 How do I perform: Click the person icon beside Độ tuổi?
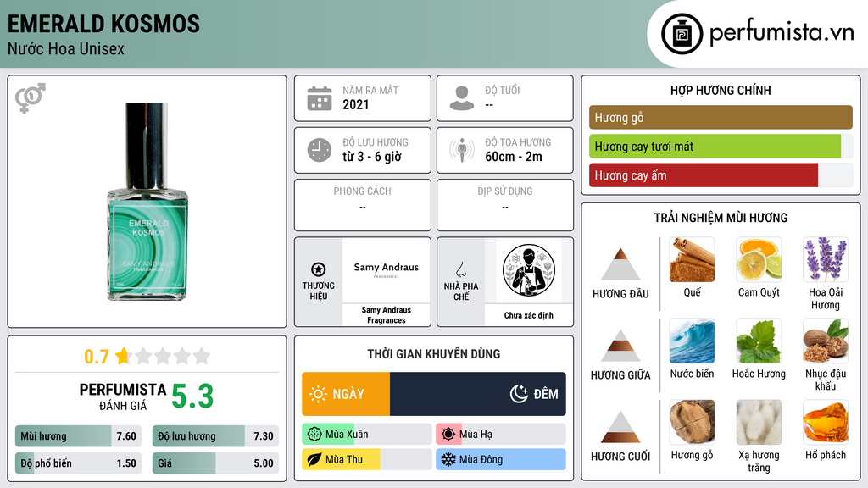click(462, 98)
